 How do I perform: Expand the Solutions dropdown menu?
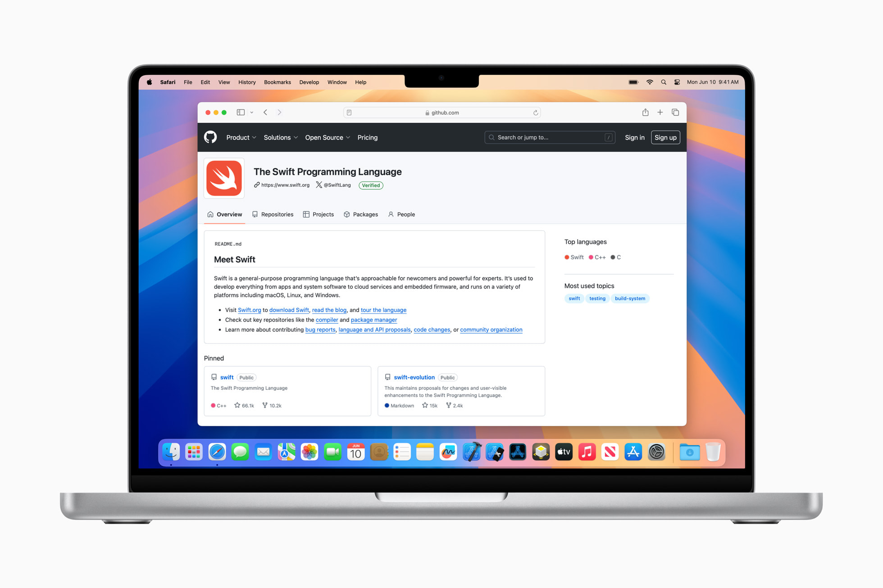[280, 137]
